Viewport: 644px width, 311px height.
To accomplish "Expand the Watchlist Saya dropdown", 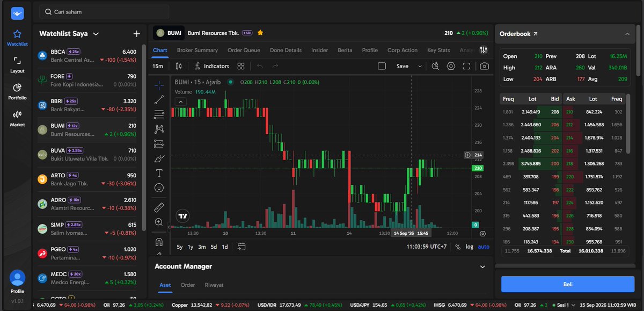I will coord(96,34).
